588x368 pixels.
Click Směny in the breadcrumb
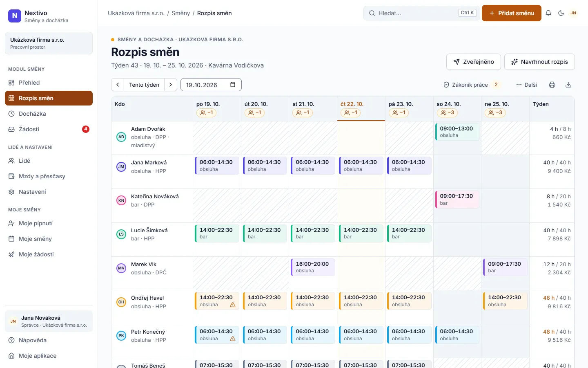(x=181, y=13)
